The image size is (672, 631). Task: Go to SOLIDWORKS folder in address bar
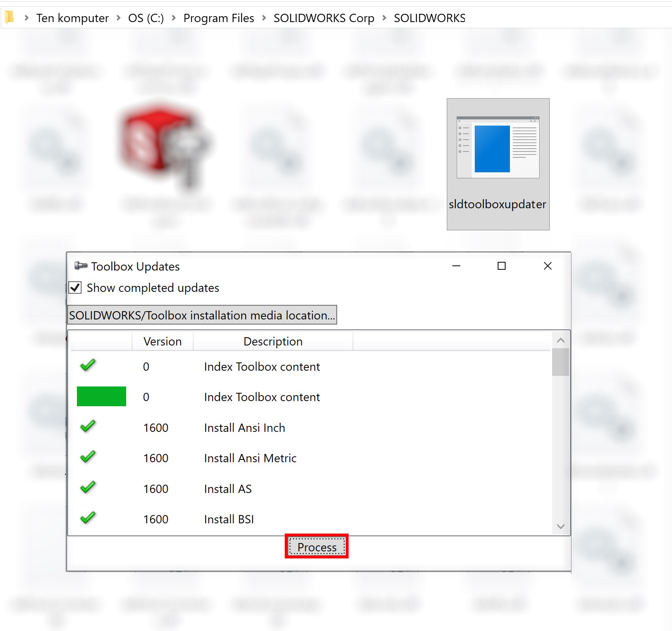(x=430, y=18)
